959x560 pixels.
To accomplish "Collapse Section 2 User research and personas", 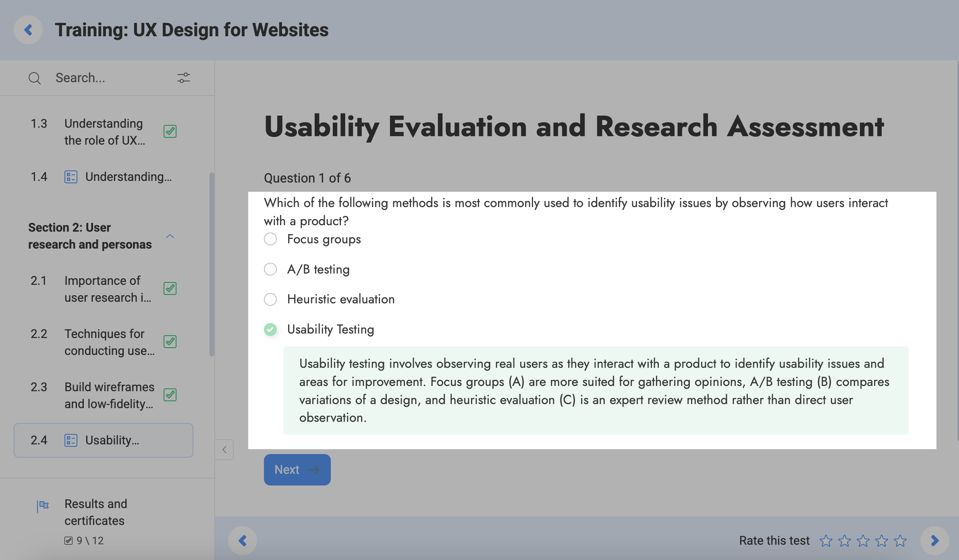I will coord(170,236).
